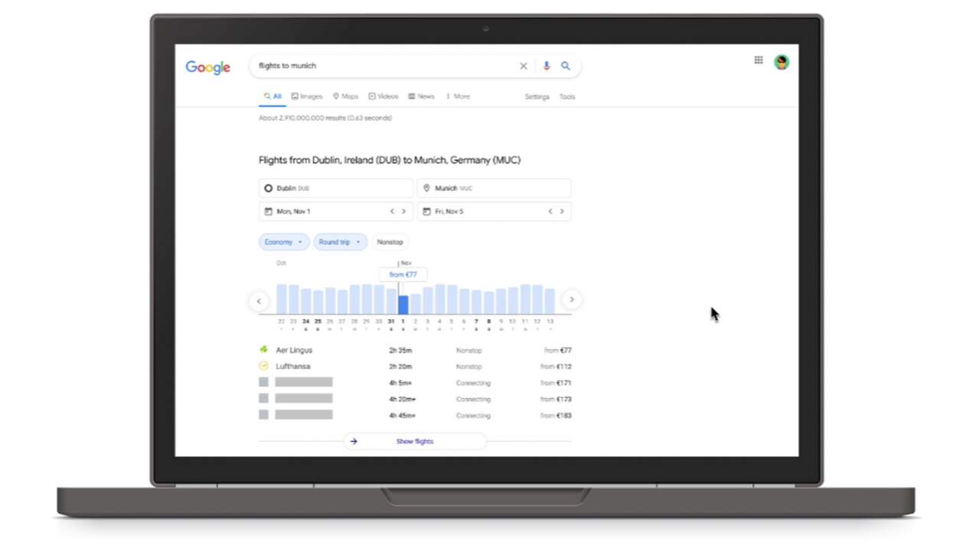
Task: Click the 4h 20m+ connecting flight row
Action: coord(415,399)
